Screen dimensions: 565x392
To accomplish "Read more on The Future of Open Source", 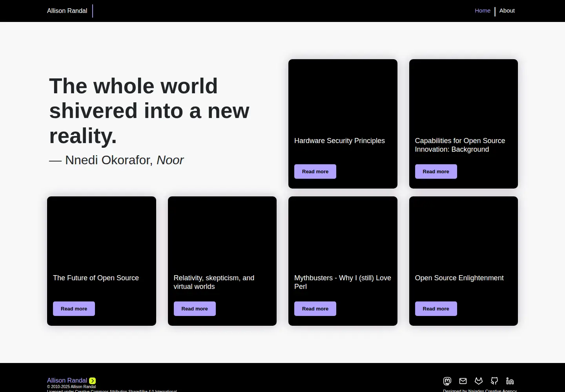I will point(74,309).
